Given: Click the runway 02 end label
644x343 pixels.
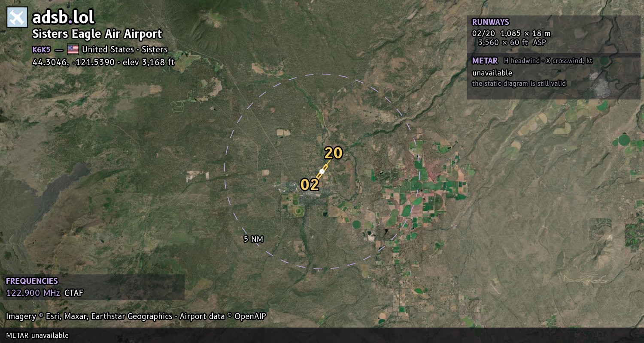Looking at the screenshot, I should [310, 185].
